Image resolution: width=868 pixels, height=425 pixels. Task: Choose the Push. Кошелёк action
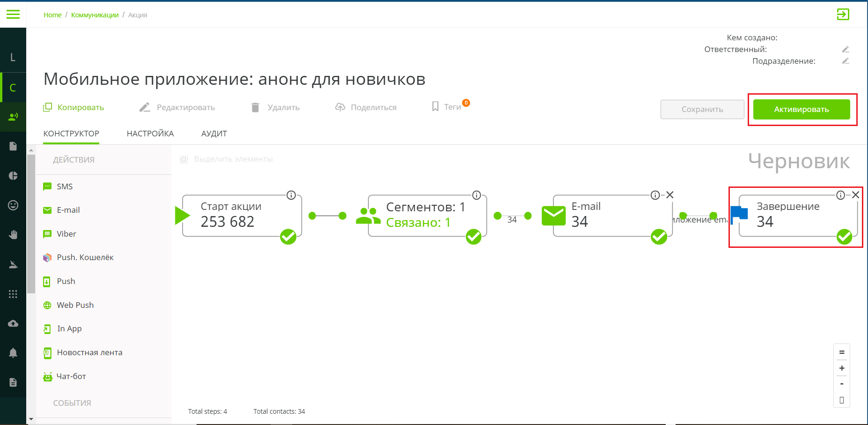[85, 257]
